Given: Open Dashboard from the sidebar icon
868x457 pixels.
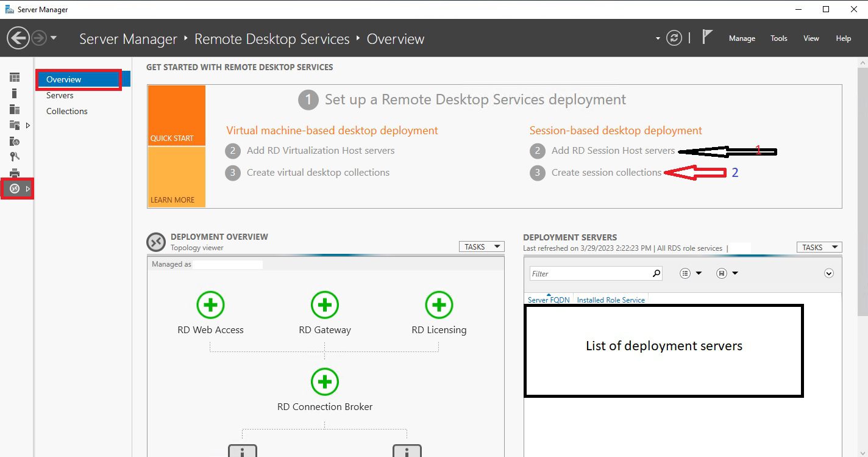Looking at the screenshot, I should coord(15,77).
